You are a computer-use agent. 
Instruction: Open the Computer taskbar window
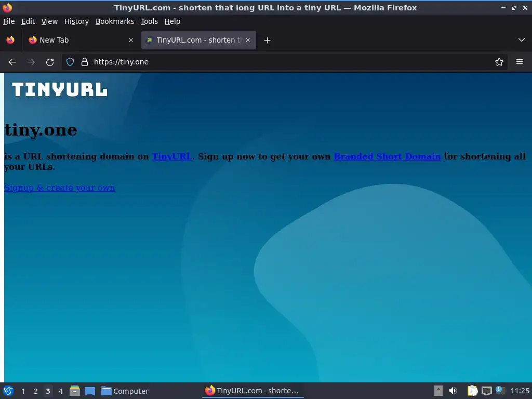point(125,391)
